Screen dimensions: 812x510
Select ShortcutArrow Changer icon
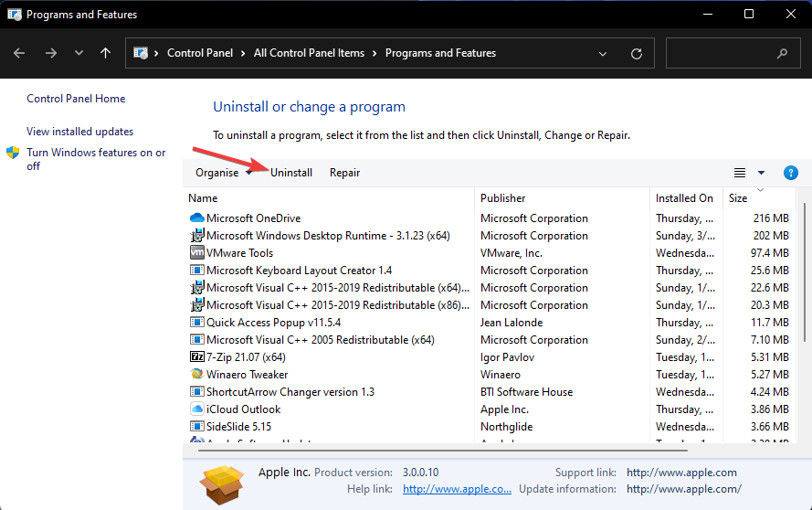196,392
